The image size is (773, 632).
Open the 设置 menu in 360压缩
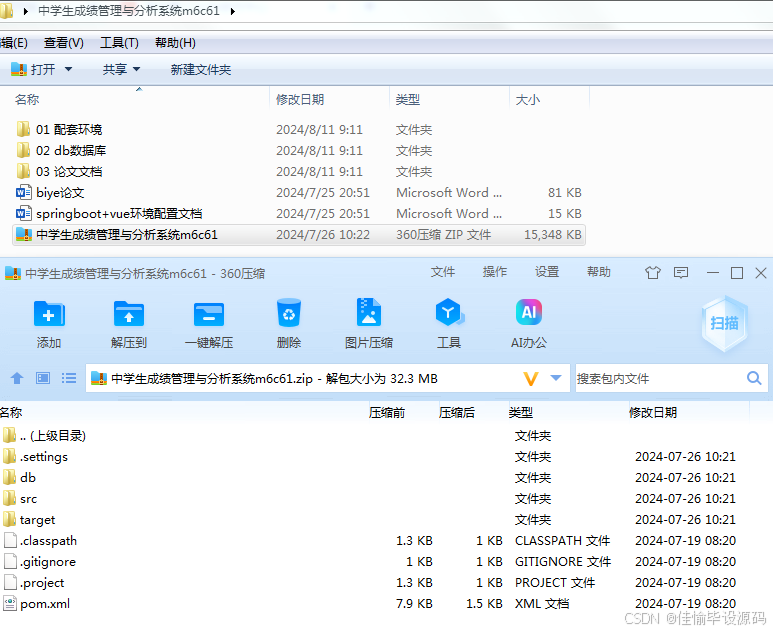click(547, 272)
